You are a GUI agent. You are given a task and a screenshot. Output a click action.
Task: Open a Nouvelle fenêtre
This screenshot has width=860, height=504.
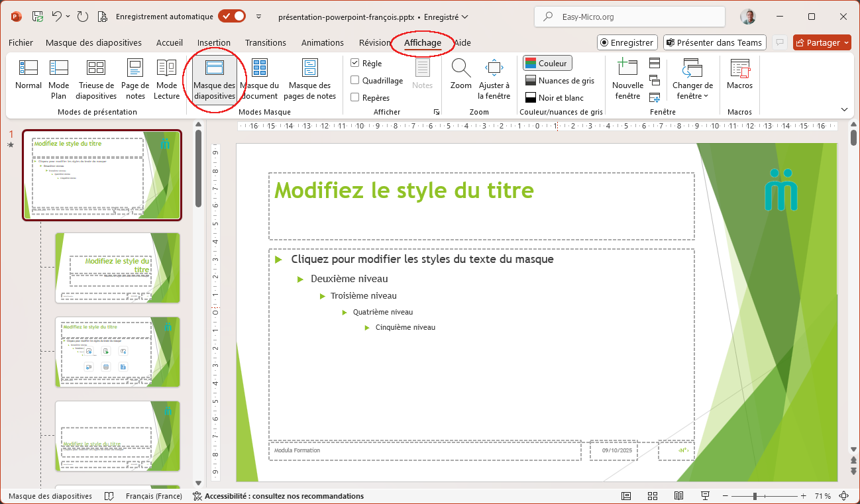coord(627,79)
